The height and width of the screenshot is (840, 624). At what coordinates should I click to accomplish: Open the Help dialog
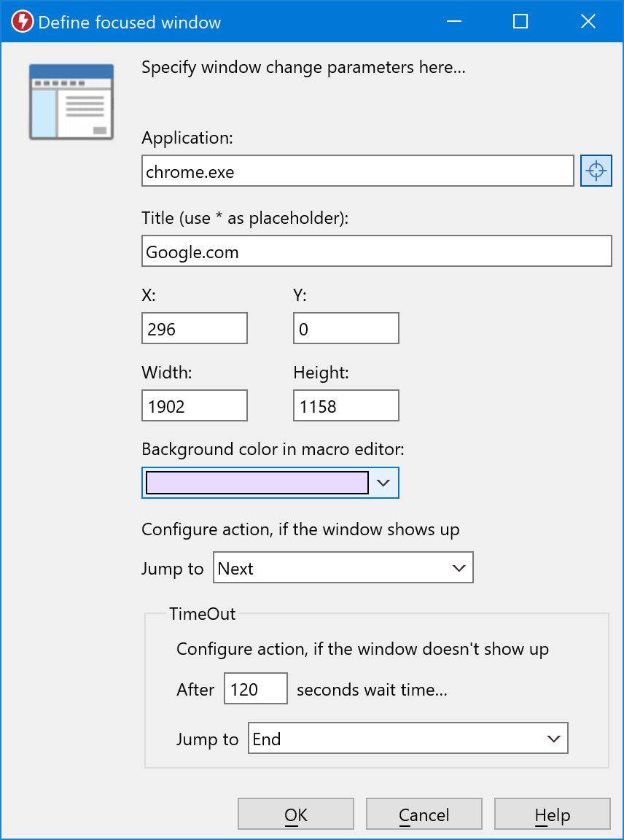[x=552, y=814]
